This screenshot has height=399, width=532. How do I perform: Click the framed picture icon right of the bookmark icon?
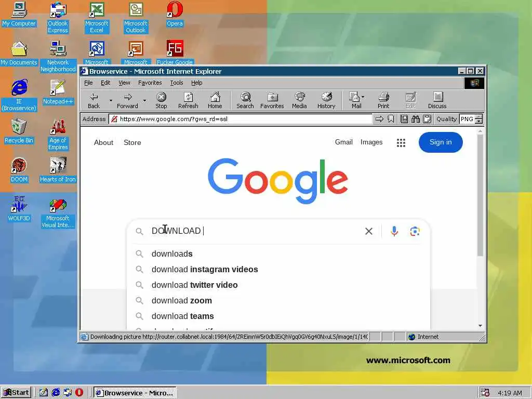(x=404, y=119)
